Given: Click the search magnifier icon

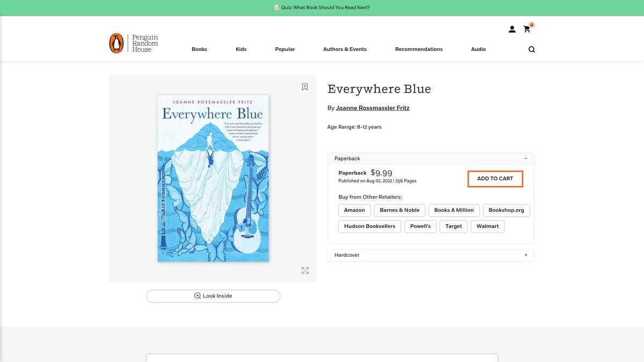Looking at the screenshot, I should pyautogui.click(x=531, y=49).
